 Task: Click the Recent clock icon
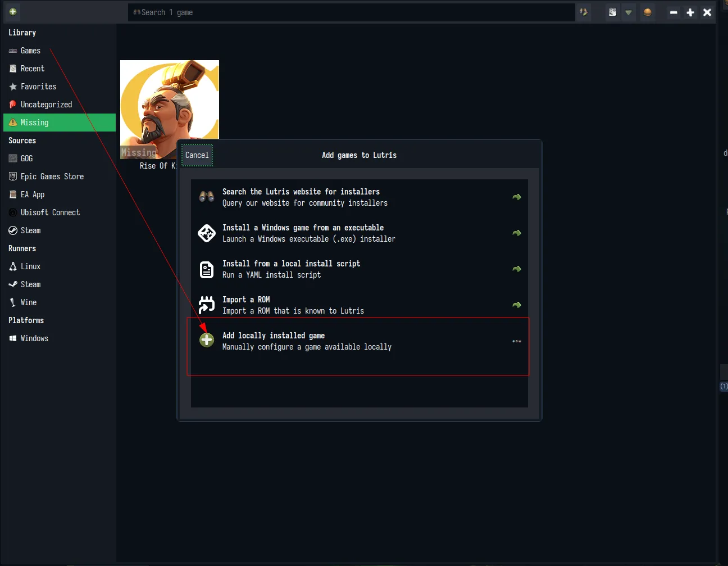[x=13, y=69]
